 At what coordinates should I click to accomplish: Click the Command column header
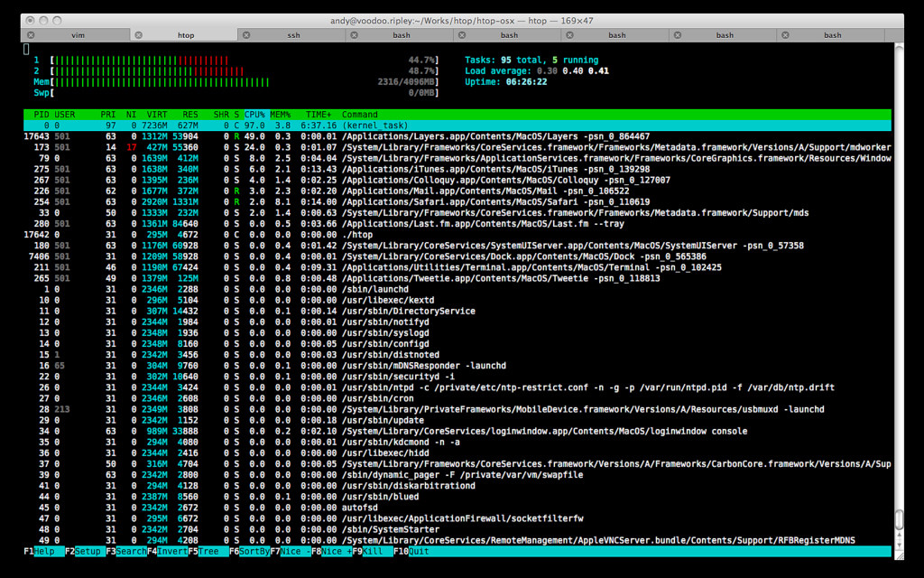click(359, 115)
